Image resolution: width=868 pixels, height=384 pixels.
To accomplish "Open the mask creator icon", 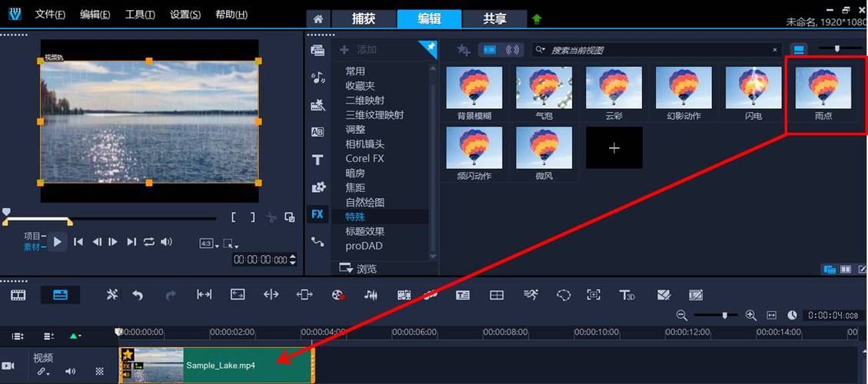I will coord(564,295).
